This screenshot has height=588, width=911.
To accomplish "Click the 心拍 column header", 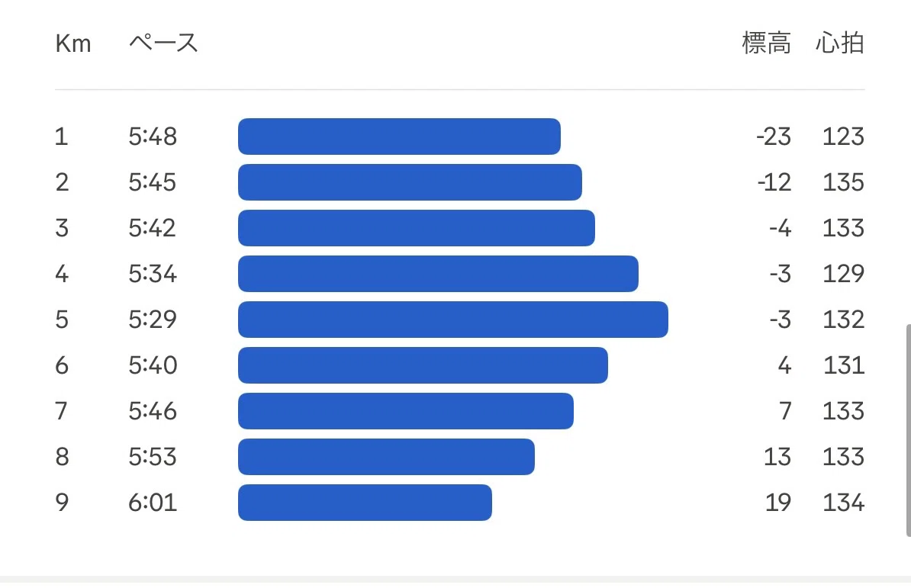I will 840,43.
